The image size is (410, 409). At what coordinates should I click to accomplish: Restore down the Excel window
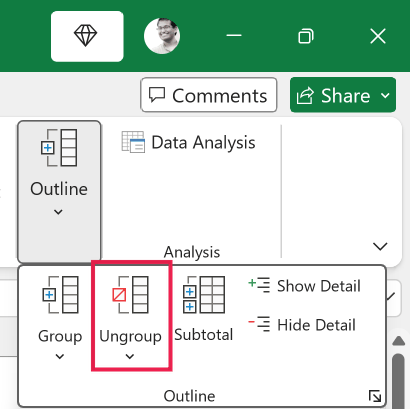[x=306, y=36]
